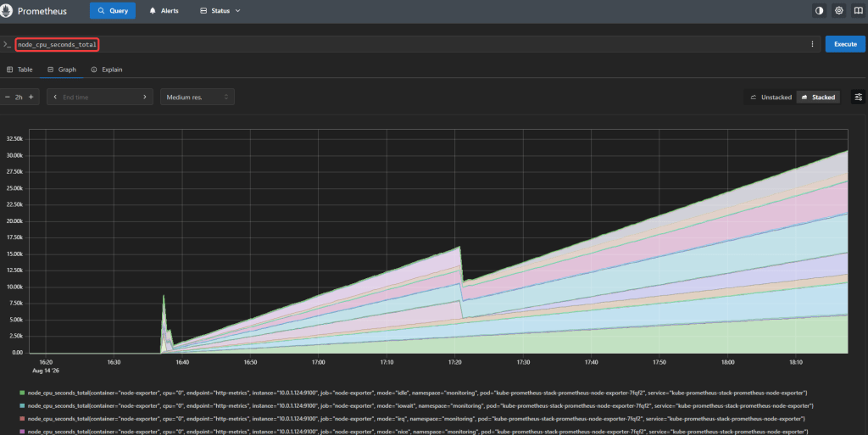This screenshot has width=868, height=435.
Task: Move end time forward with right chevron
Action: [145, 97]
